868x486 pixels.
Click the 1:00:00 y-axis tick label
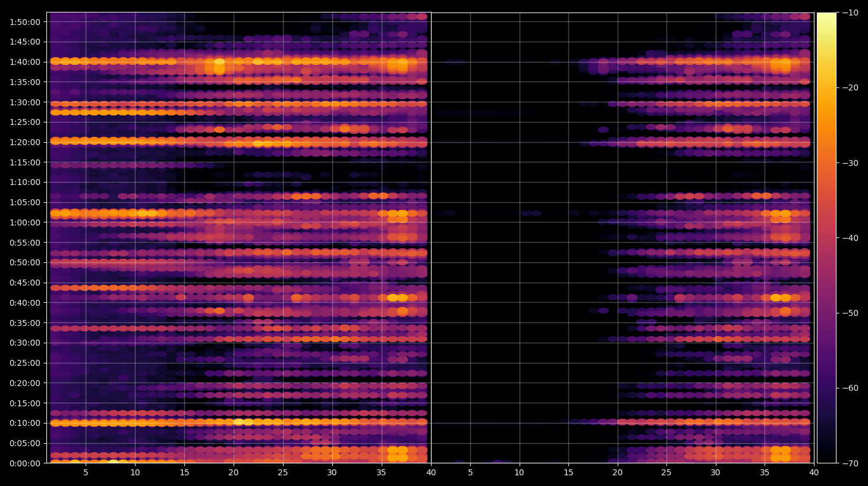coord(25,222)
